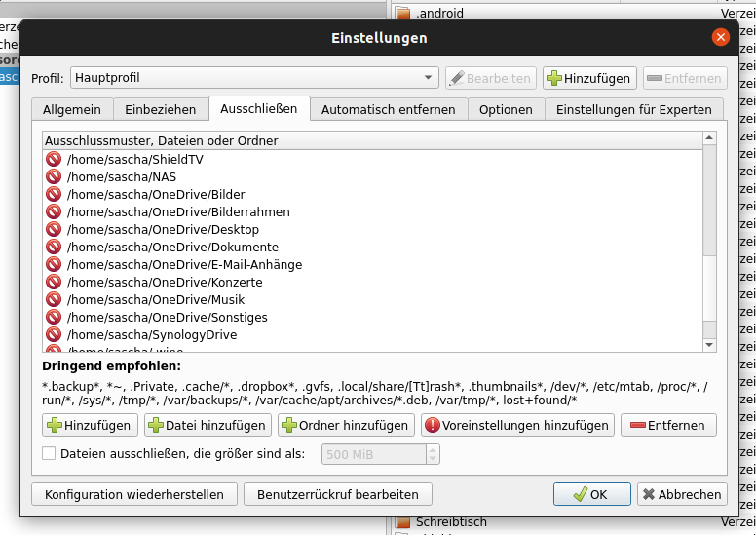Viewport: 756px width, 535px height.
Task: Select /home/sascha/ShieldTV entry
Action: (x=372, y=159)
